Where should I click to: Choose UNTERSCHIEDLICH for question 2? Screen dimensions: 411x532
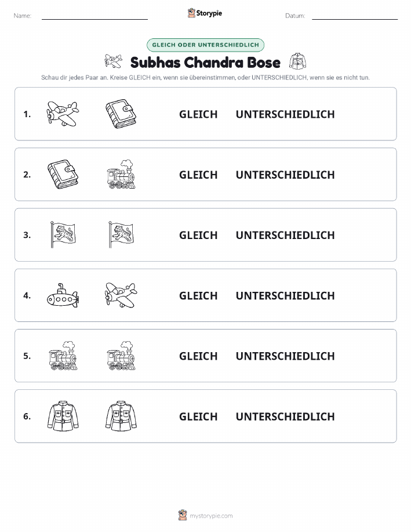point(285,175)
